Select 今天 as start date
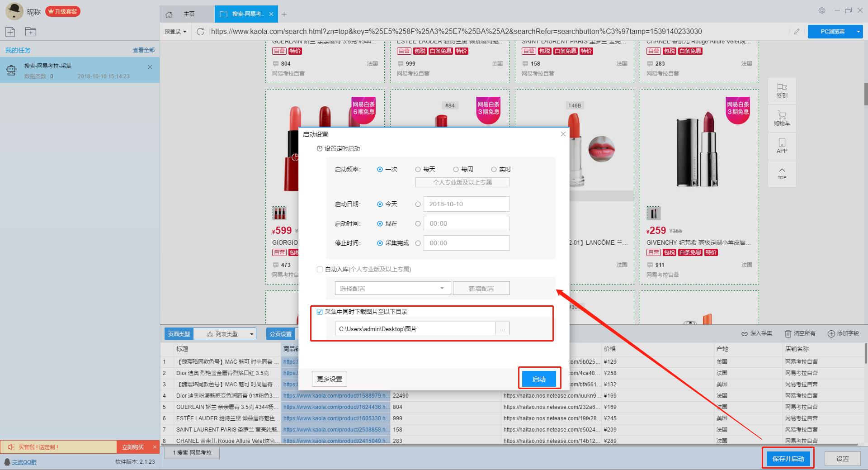The image size is (868, 470). coord(380,204)
